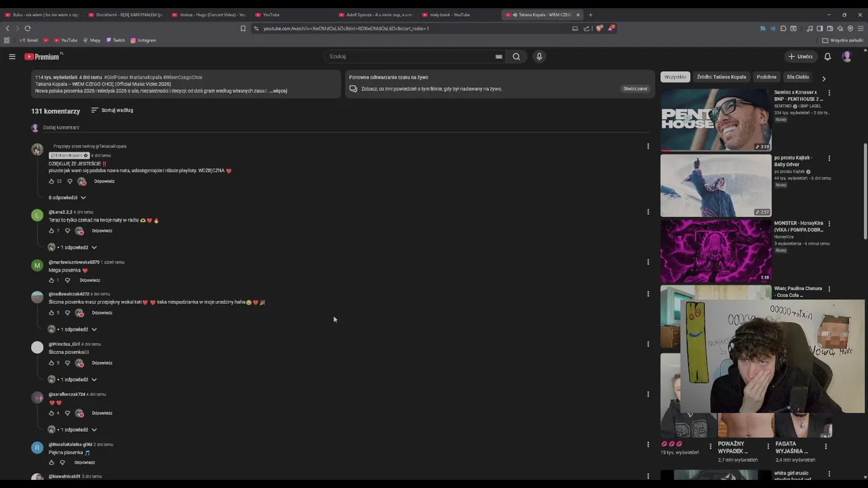Open @Lena2.2.2 channel link
This screenshot has width=868, height=488.
(x=60, y=212)
